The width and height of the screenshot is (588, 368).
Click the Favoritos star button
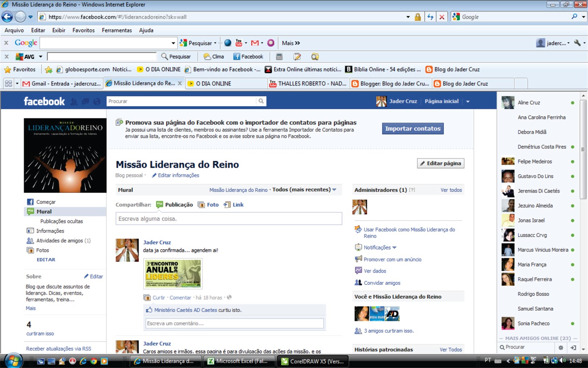point(20,69)
